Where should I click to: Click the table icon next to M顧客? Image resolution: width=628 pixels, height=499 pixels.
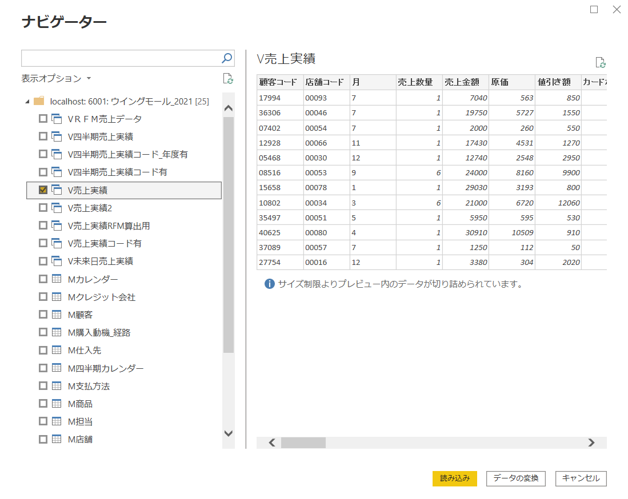click(x=57, y=314)
